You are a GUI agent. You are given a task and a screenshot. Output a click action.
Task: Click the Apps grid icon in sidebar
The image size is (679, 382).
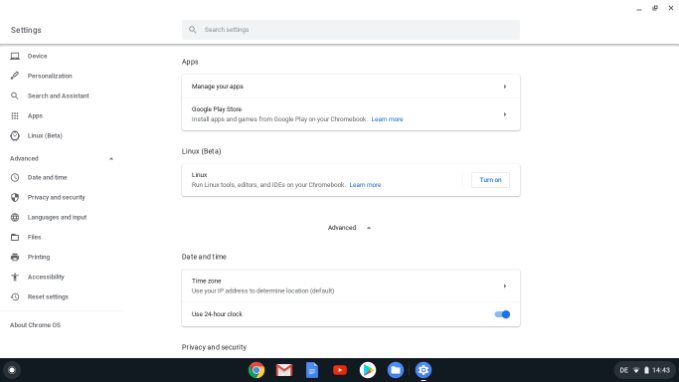[x=15, y=116]
